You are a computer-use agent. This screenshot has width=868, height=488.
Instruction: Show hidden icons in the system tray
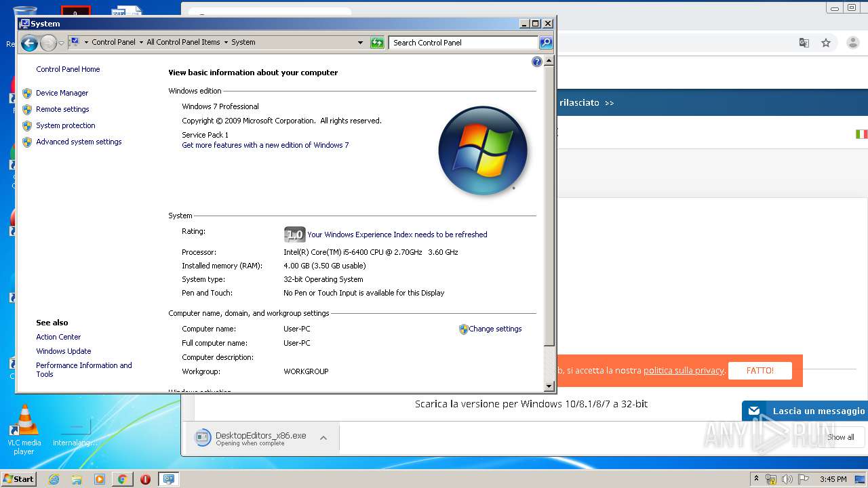tap(756, 479)
